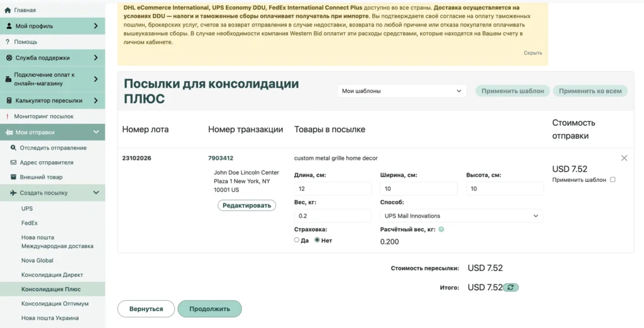Select FedEx under Создать посылку
Viewport: 644px width, 328px height.
(x=30, y=223)
